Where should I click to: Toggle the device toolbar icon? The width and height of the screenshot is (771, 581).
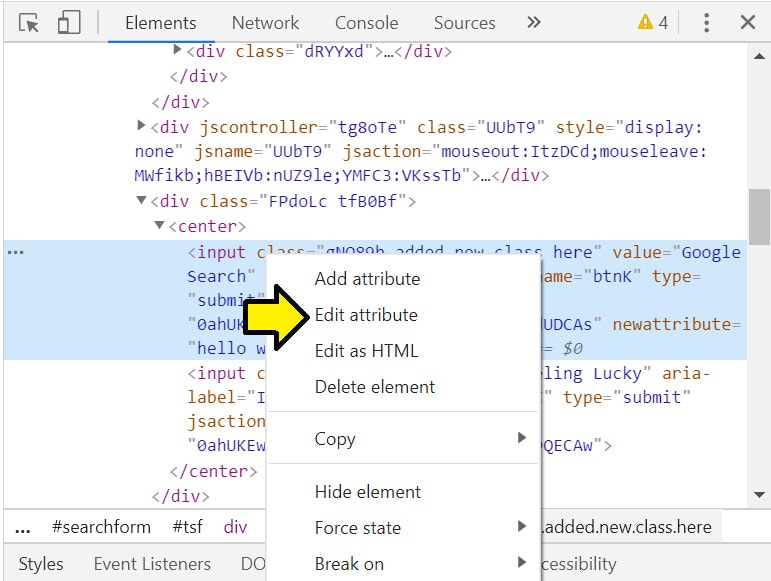(68, 23)
